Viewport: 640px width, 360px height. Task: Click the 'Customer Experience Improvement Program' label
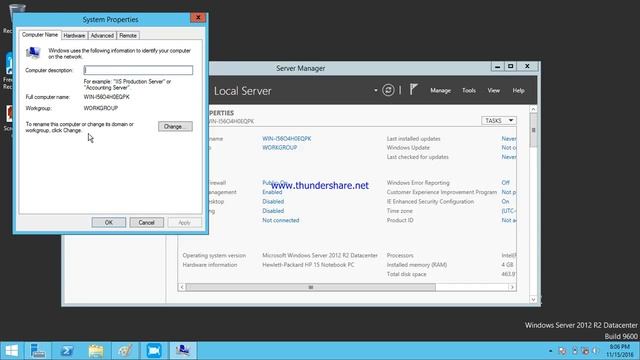coord(442,192)
